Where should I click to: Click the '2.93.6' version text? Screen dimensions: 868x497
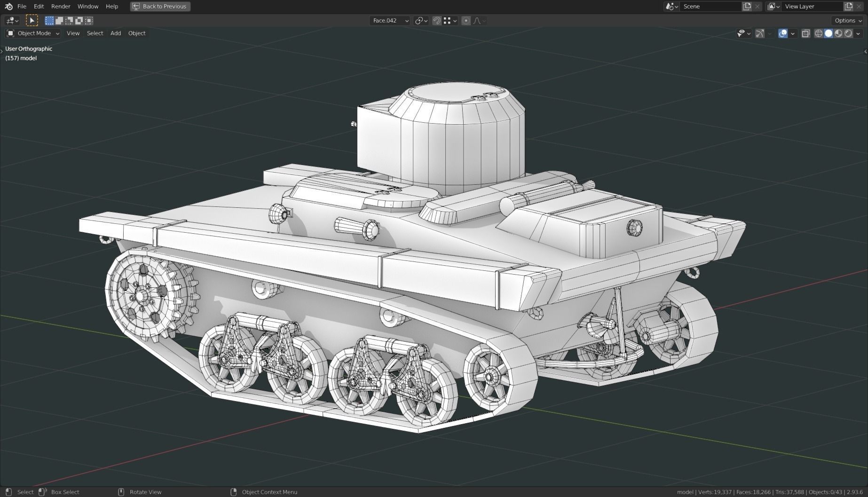tap(855, 492)
